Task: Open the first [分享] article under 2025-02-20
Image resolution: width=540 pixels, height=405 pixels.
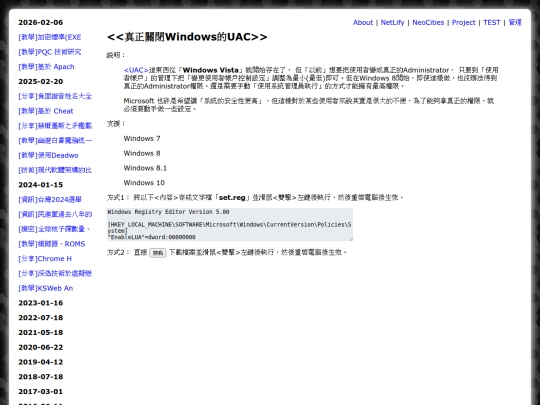Action: (55, 96)
